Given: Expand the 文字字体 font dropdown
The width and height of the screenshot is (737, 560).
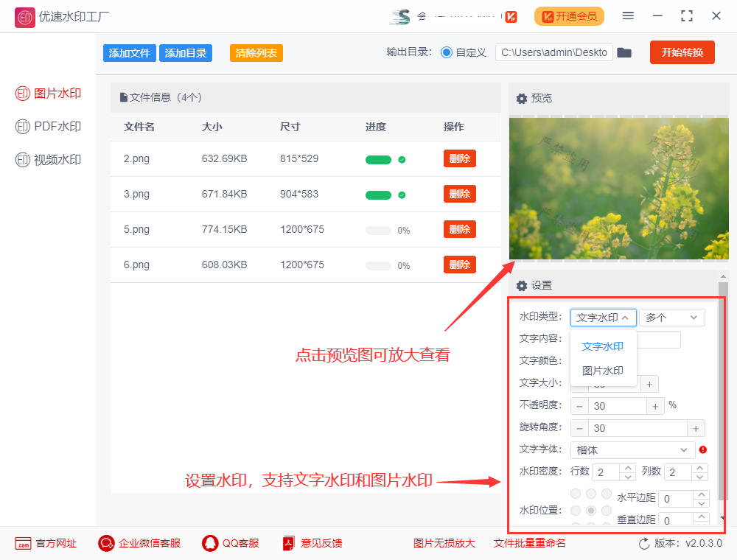Looking at the screenshot, I should (632, 449).
